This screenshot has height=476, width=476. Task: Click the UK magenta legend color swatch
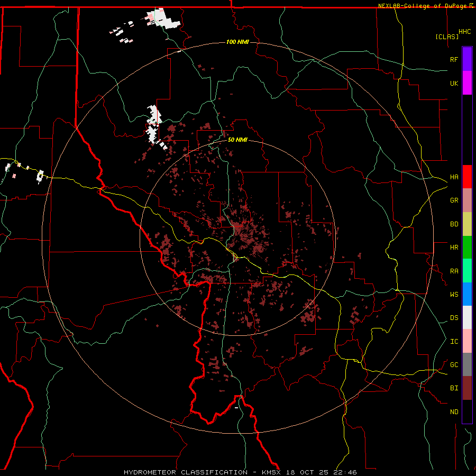click(x=467, y=83)
